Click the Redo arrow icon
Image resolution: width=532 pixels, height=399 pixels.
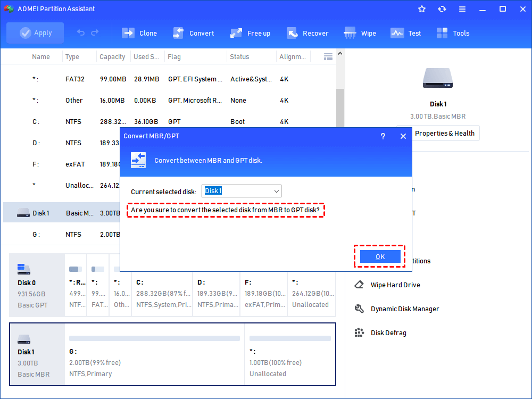pos(95,33)
